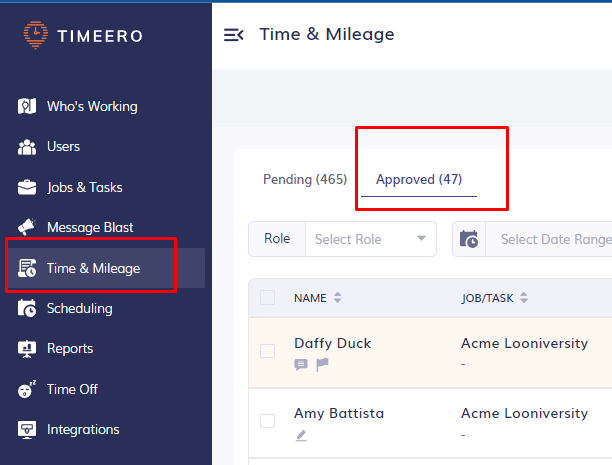The height and width of the screenshot is (465, 612).
Task: Open Reports menu item
Action: point(70,349)
